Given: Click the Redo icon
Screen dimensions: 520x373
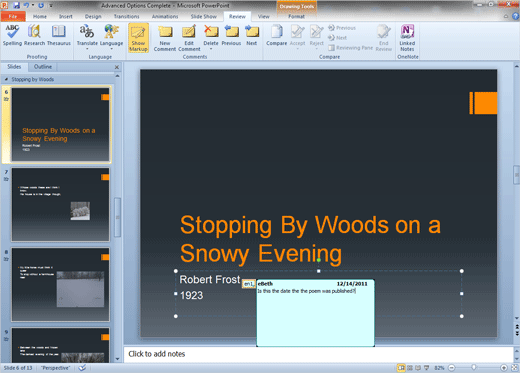Looking at the screenshot, I should (41, 6).
